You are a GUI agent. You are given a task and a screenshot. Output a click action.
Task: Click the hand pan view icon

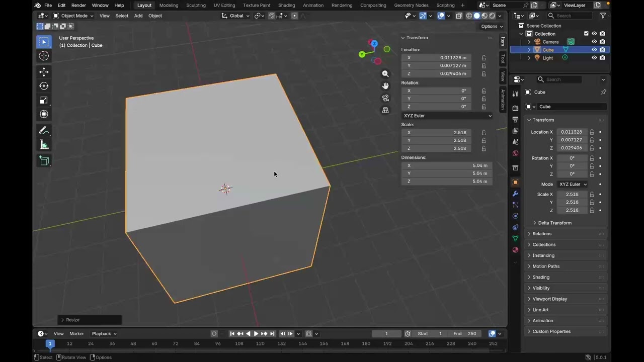point(385,86)
